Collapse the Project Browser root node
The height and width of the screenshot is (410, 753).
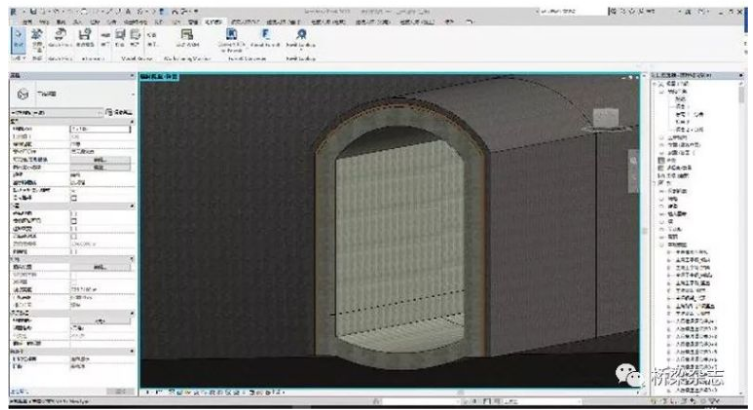tap(656, 84)
